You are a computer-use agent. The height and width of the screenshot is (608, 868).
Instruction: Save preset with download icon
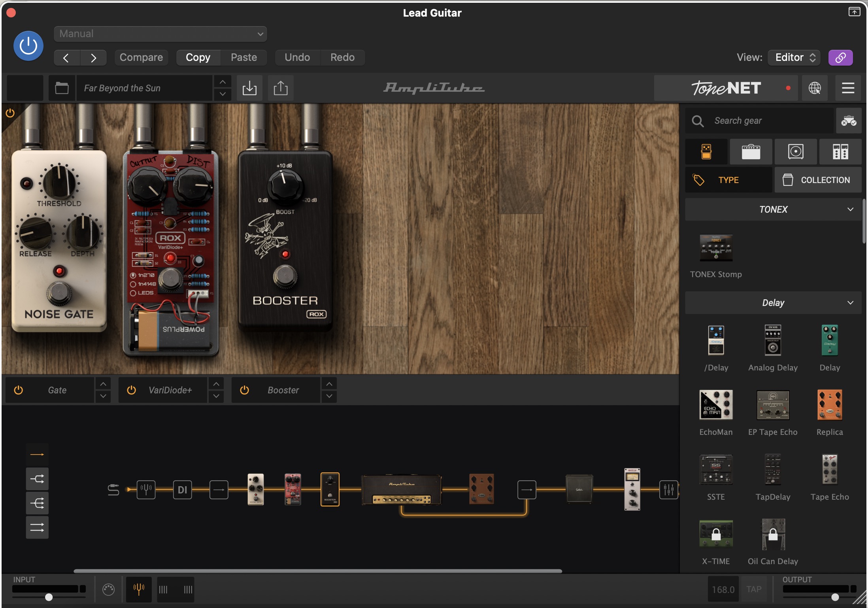[249, 88]
